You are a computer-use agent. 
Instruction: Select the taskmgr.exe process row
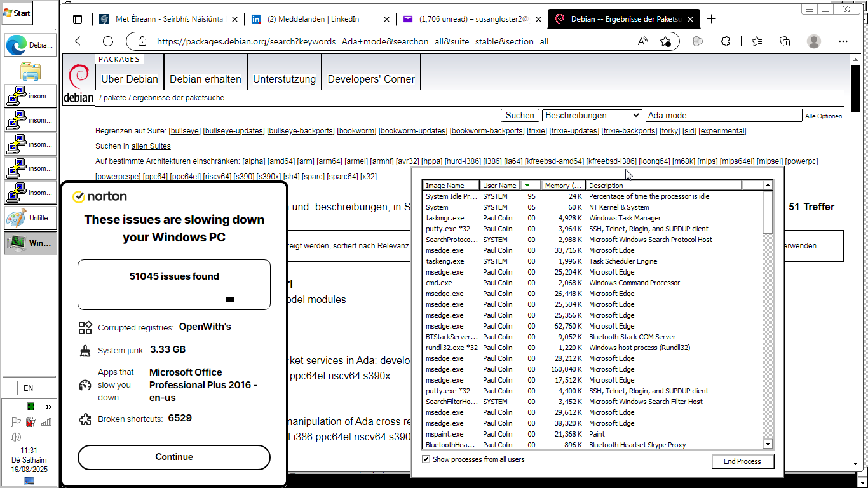pos(593,218)
